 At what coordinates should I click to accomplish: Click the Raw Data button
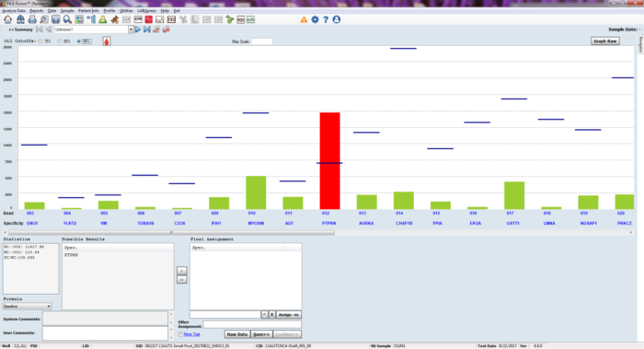click(237, 334)
